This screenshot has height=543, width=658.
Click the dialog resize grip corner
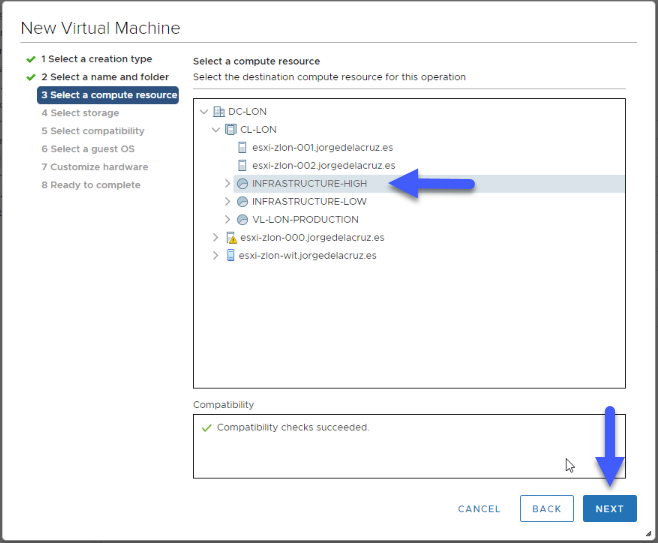(648, 534)
